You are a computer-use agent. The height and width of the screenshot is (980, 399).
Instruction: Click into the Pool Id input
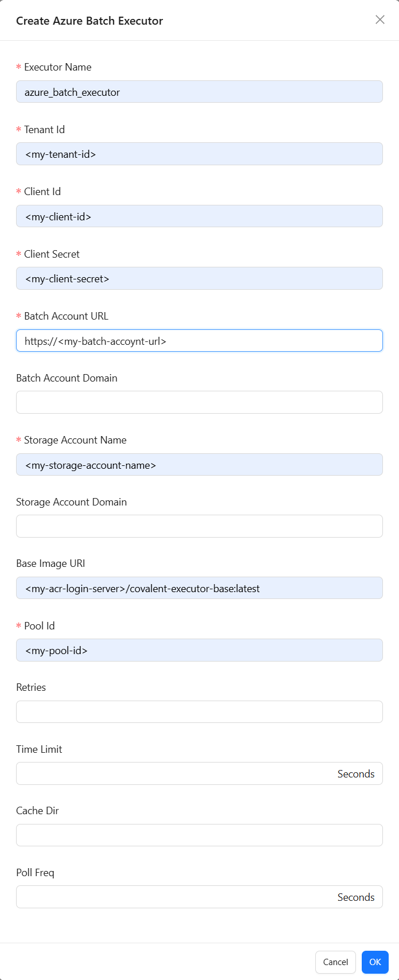click(x=199, y=650)
